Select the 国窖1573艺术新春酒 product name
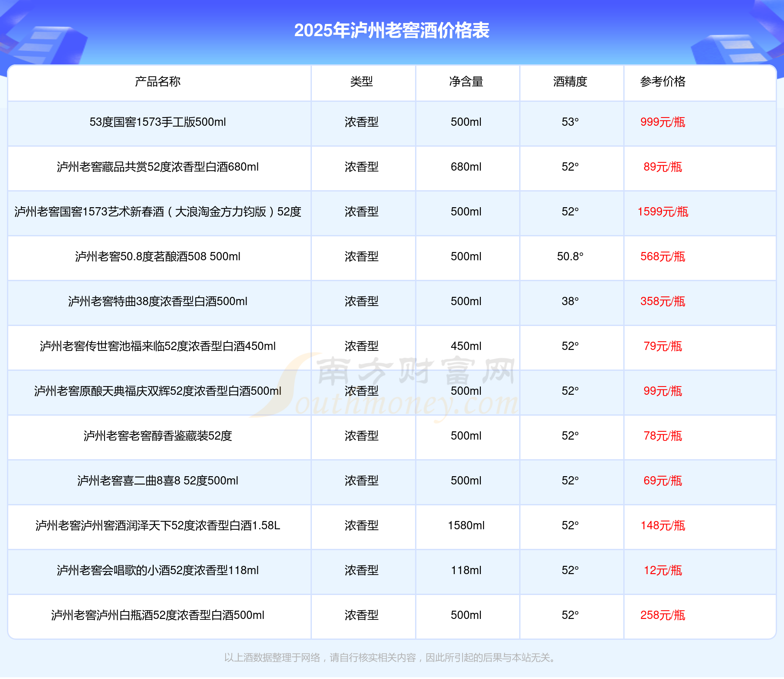 (158, 212)
